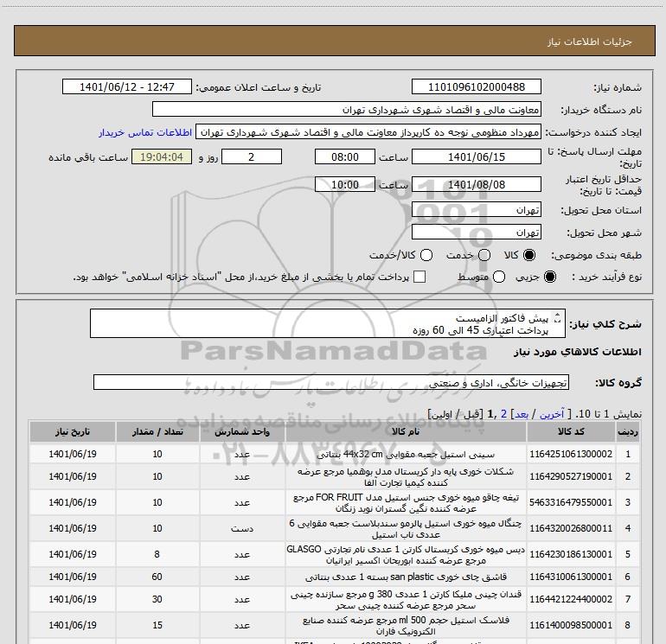Image resolution: width=666 pixels, height=644 pixels.
Task: Click item code 1164310061300001
Action: (x=571, y=577)
